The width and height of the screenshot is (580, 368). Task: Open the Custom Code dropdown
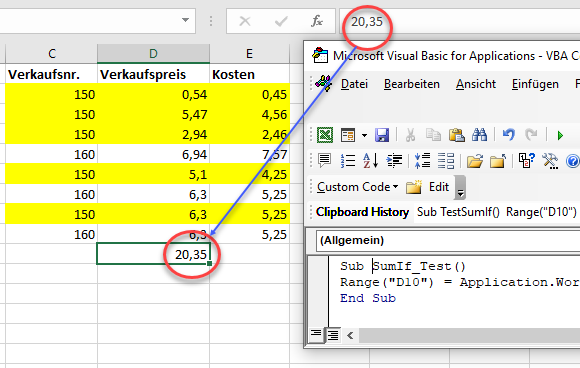(x=357, y=187)
